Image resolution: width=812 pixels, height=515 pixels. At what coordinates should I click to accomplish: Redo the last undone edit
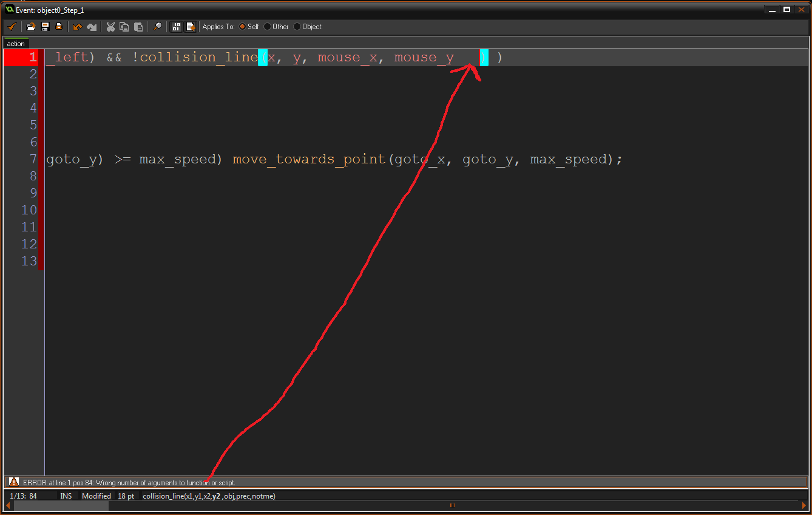pyautogui.click(x=92, y=27)
